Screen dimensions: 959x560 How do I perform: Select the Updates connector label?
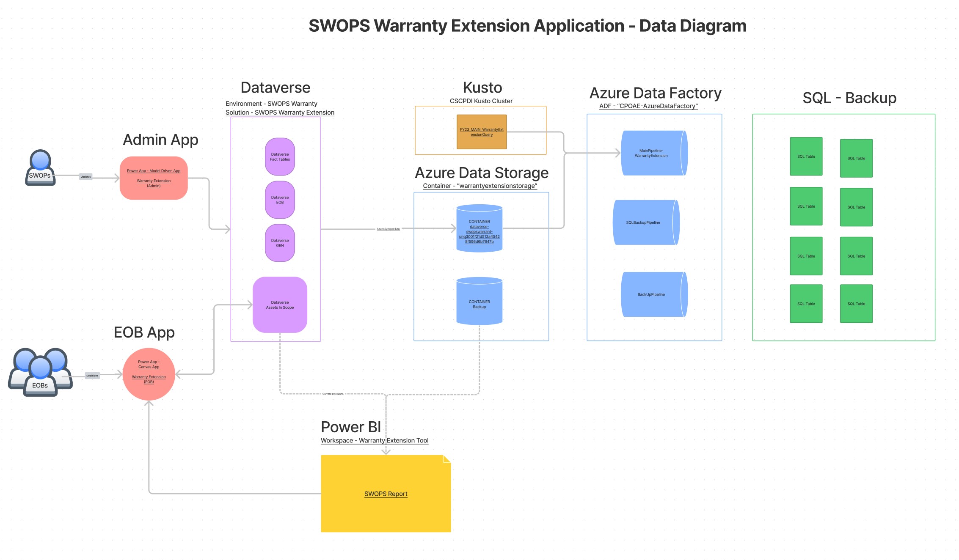click(86, 177)
